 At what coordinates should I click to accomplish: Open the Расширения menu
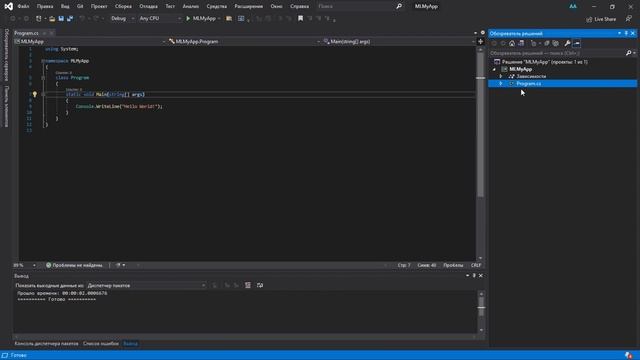tap(249, 6)
